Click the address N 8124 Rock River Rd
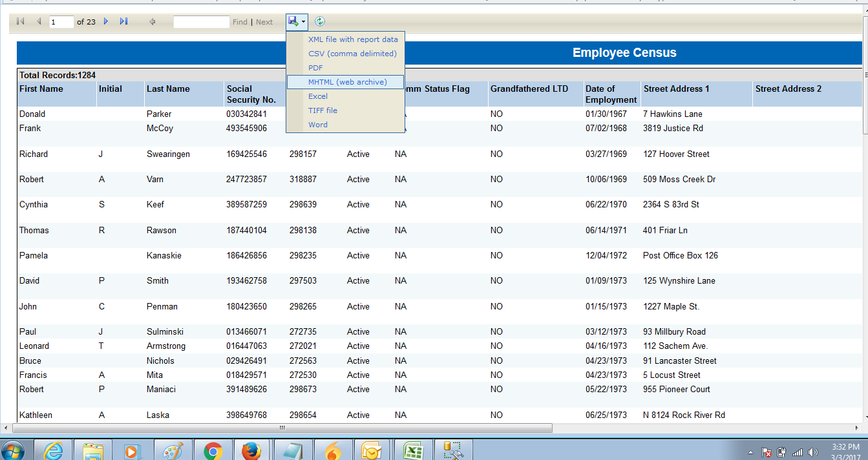The width and height of the screenshot is (868, 460). coord(684,415)
